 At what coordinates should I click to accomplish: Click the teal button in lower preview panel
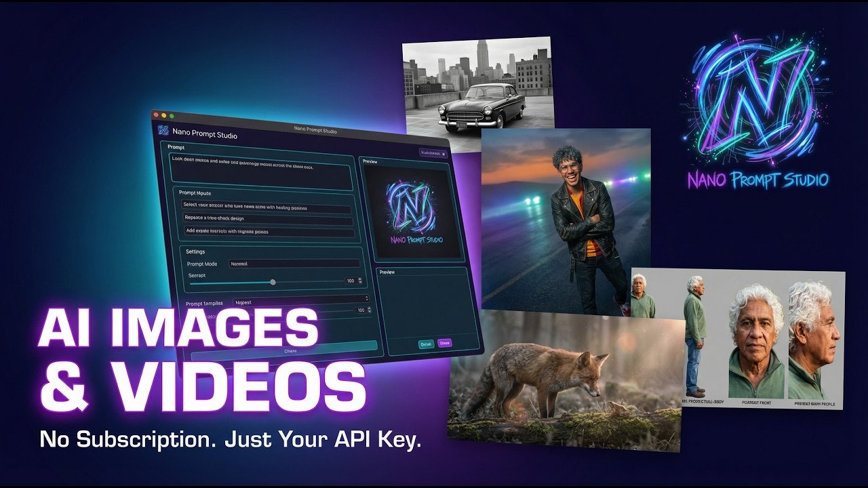click(x=426, y=344)
